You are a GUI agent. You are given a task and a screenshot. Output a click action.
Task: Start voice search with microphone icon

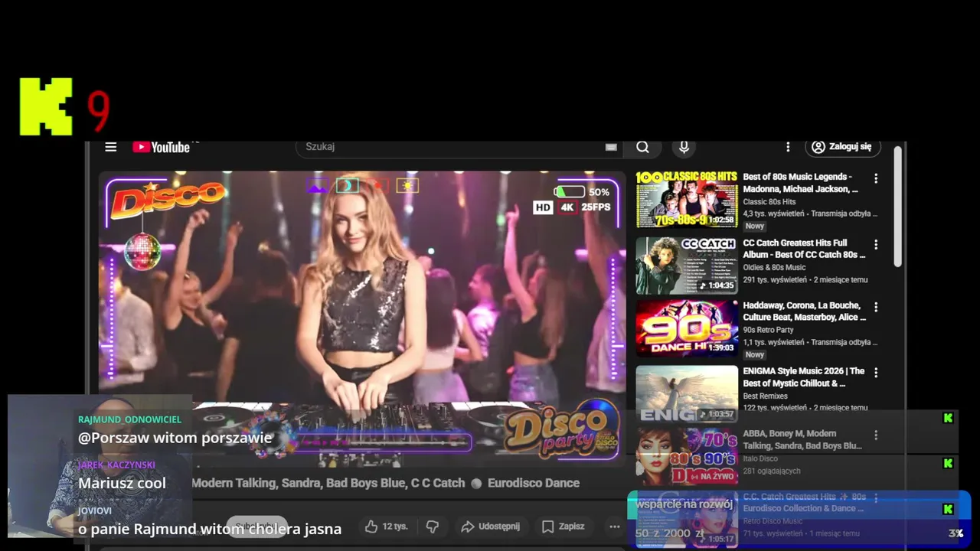tap(684, 147)
